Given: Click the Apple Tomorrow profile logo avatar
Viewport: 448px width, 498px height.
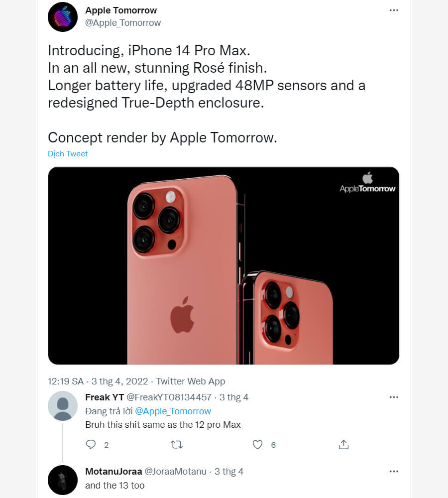Looking at the screenshot, I should point(63,16).
